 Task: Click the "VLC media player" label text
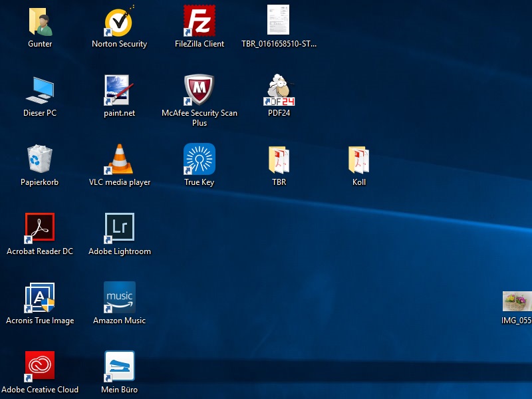120,182
